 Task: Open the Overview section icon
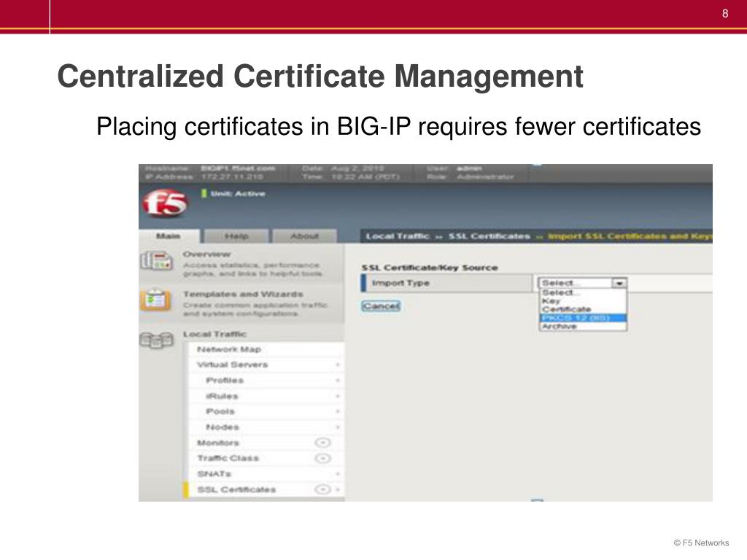tap(156, 262)
